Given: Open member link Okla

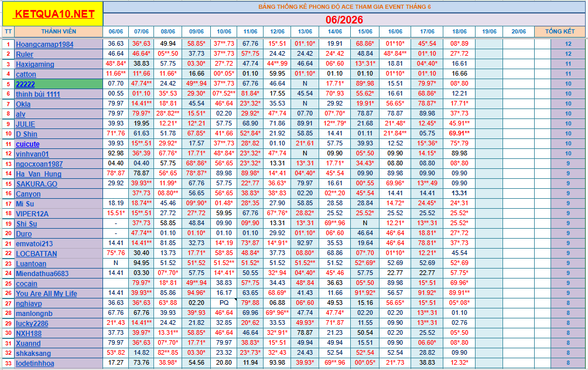Looking at the screenshot, I should 23,104.
